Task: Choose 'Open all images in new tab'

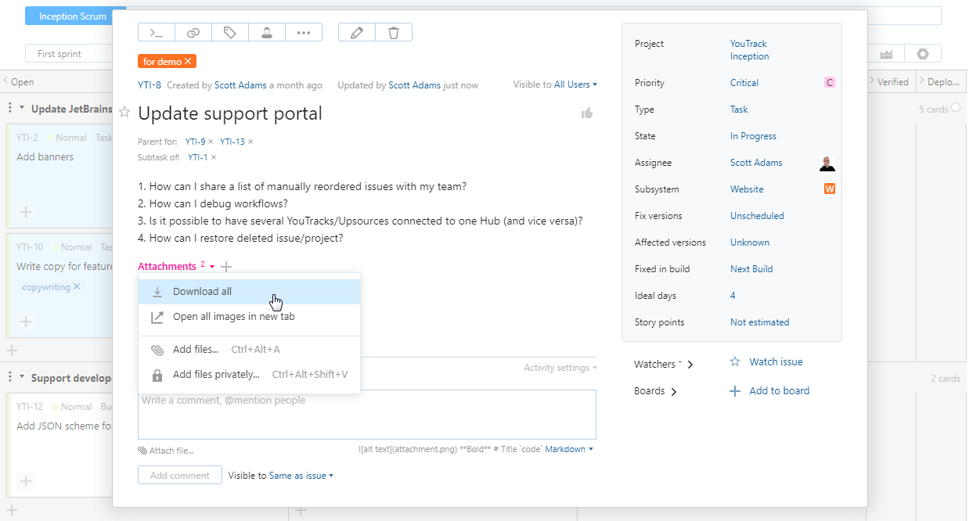Action: 233,317
